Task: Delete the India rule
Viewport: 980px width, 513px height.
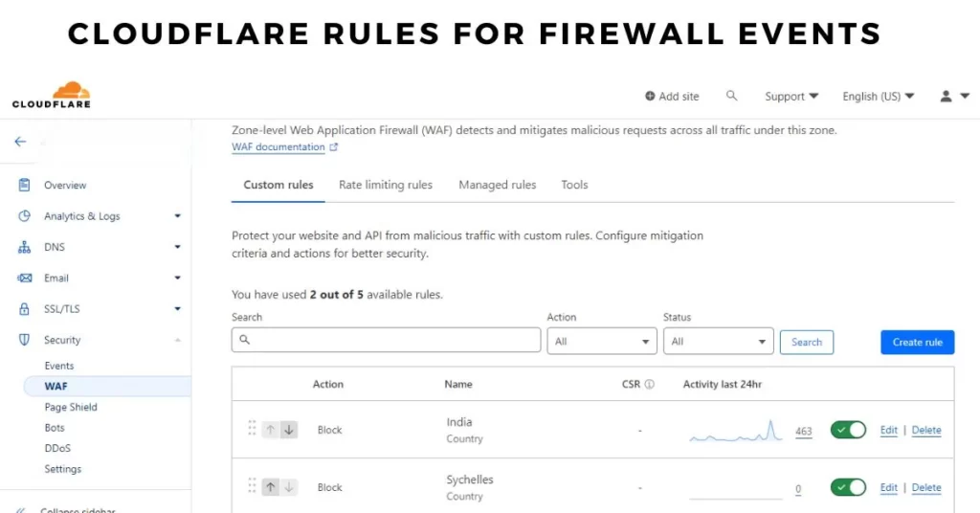Action: pos(926,430)
